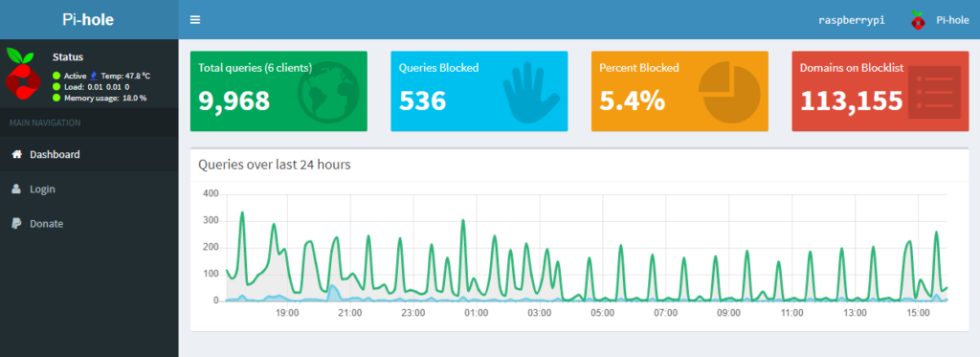Click the 536 queries blocked value

click(x=422, y=100)
